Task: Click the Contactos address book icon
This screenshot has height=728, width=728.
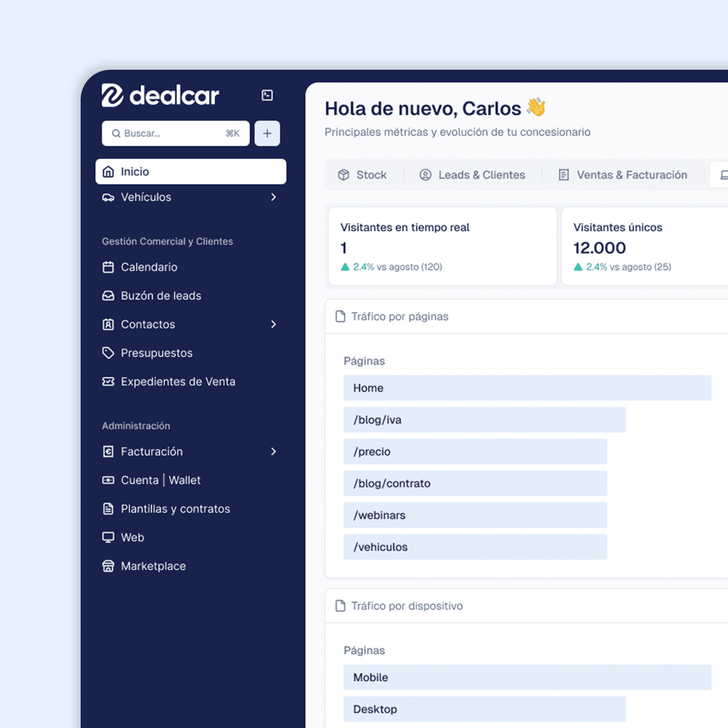Action: (108, 325)
